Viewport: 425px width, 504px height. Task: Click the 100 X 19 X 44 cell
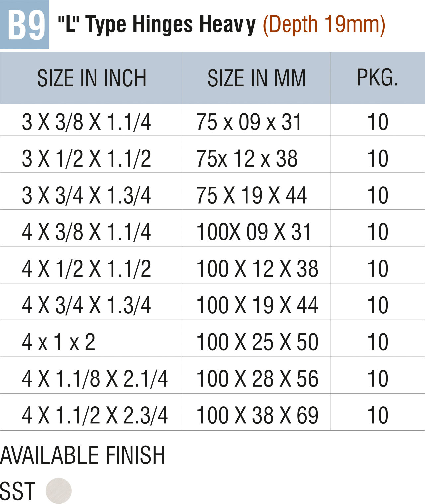(257, 305)
